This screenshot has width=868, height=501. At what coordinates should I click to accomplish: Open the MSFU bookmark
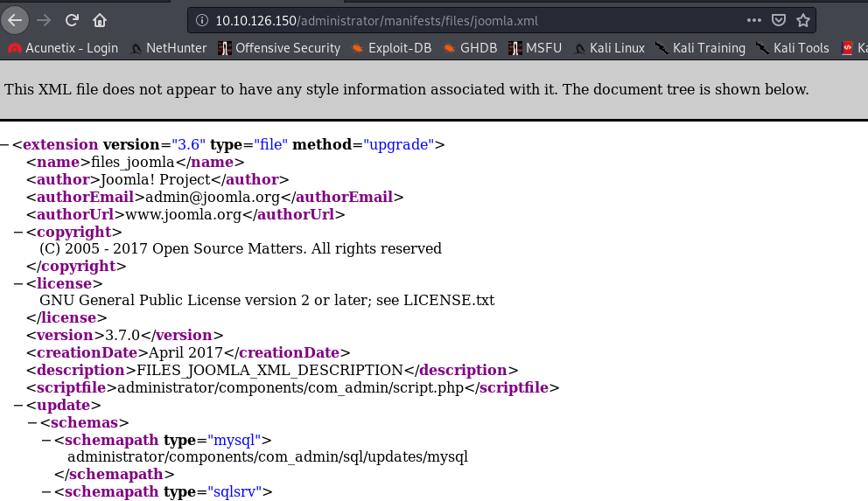[x=535, y=48]
